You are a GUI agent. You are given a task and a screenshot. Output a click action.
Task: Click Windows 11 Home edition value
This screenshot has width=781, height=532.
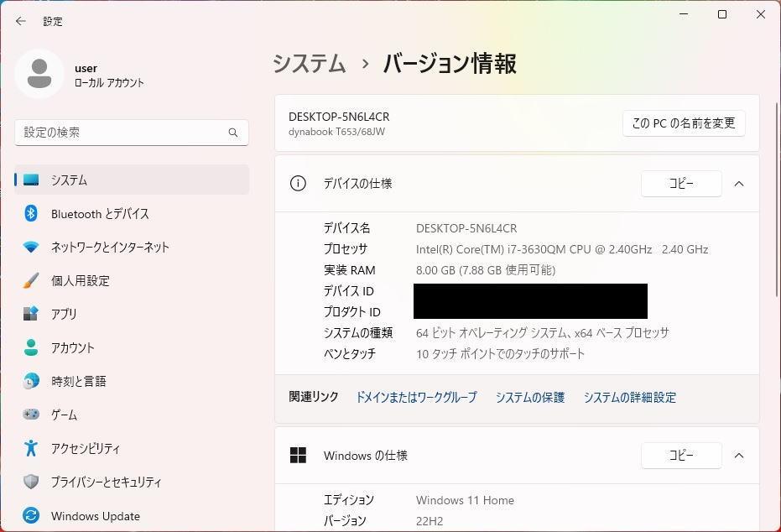pyautogui.click(x=465, y=500)
